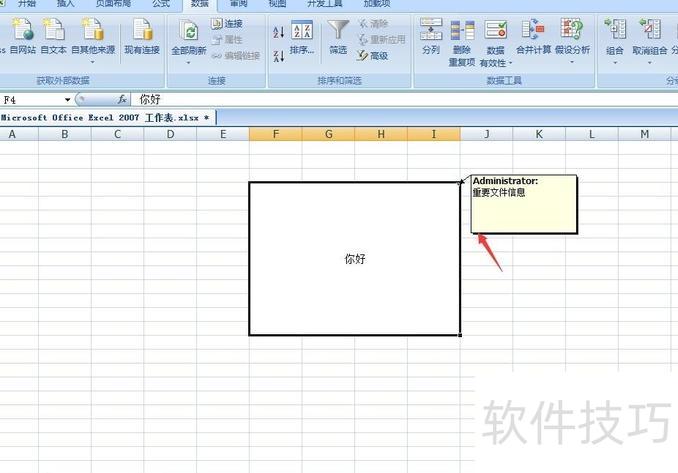Sort ascending with the A-to-Z icon
Screen dimensions: 678x473
279,32
